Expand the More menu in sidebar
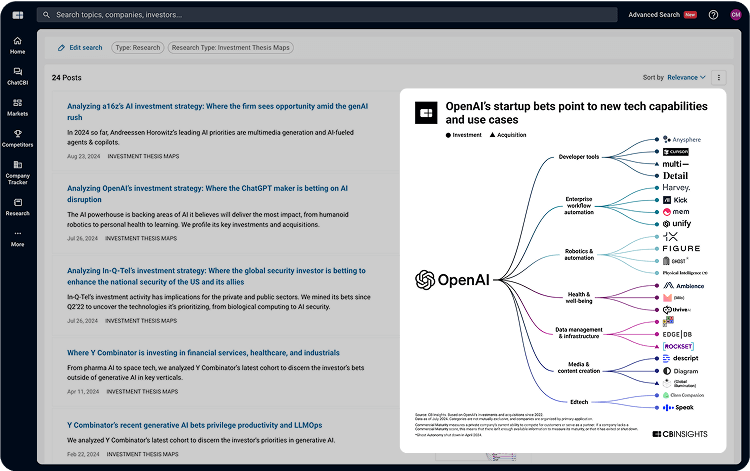Screen dimensions: 750x471 (x=17, y=238)
